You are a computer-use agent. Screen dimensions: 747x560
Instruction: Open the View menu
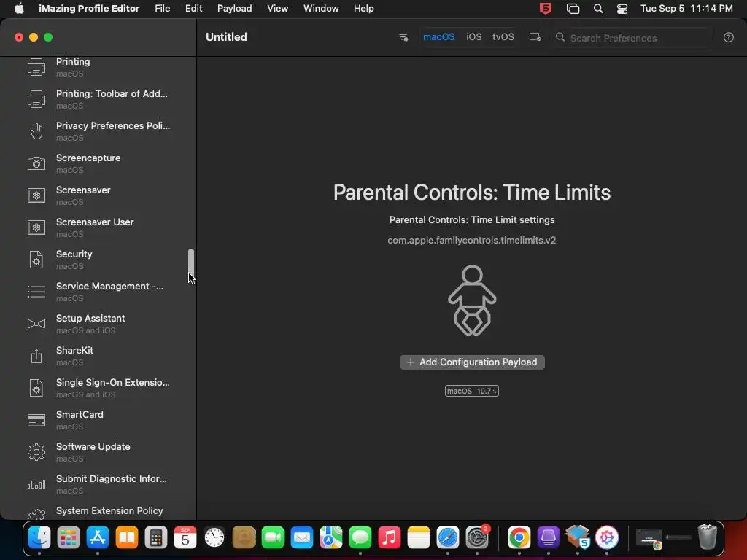277,9
